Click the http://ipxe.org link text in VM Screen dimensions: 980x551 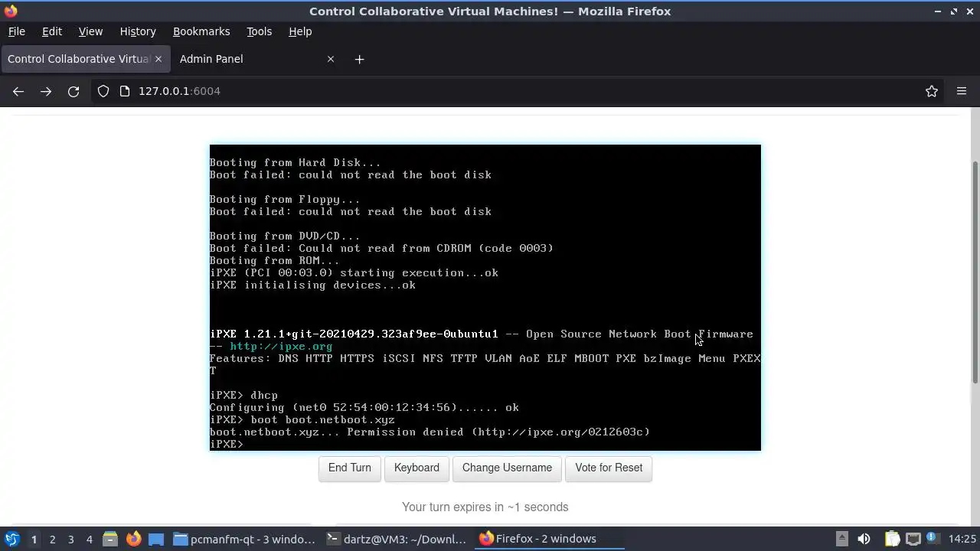point(281,346)
